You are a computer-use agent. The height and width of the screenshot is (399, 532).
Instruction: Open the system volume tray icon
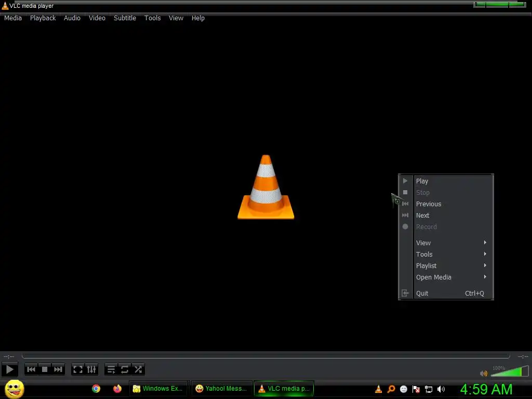pos(441,389)
